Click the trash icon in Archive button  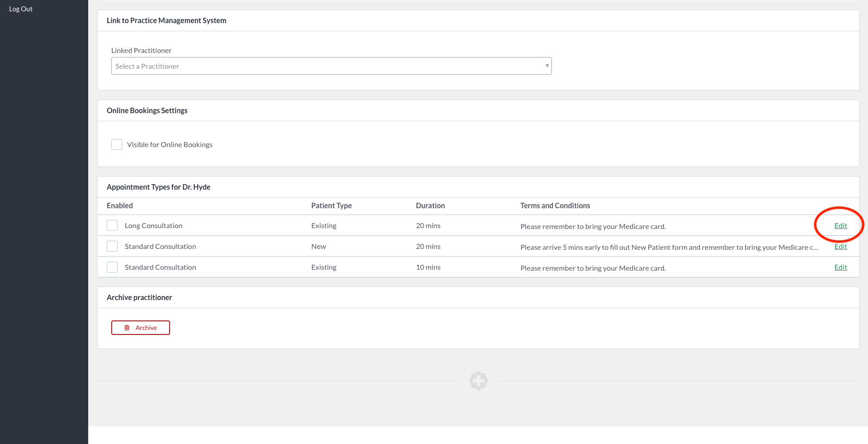pyautogui.click(x=127, y=328)
